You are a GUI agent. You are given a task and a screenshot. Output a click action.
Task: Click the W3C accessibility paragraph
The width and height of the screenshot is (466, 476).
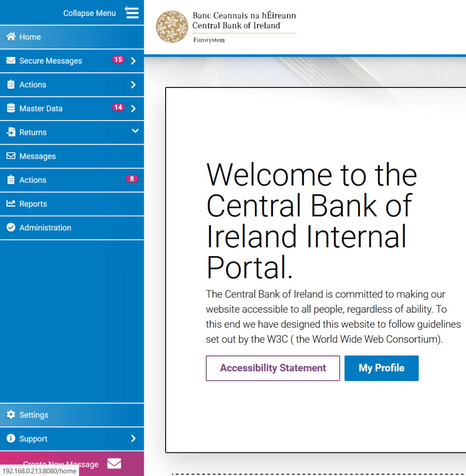pos(333,317)
